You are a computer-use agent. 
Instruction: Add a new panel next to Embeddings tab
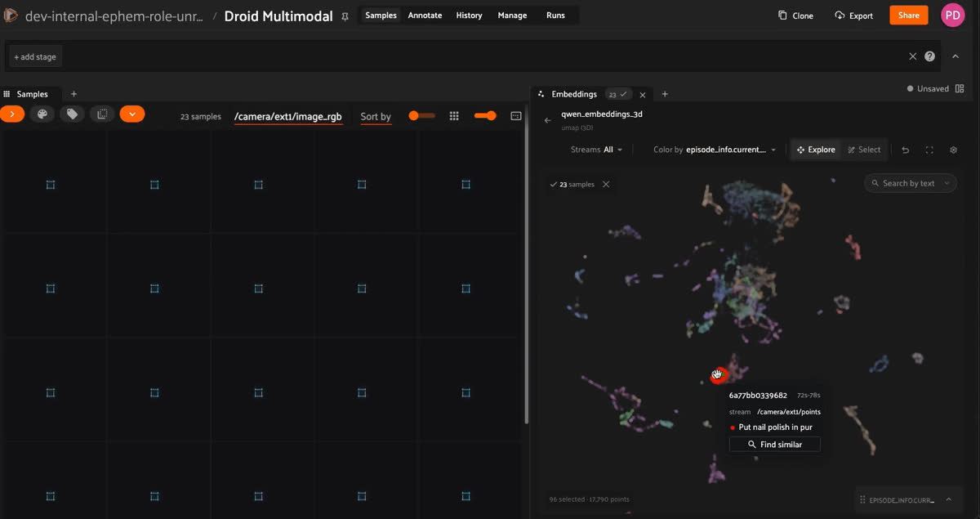pyautogui.click(x=665, y=94)
